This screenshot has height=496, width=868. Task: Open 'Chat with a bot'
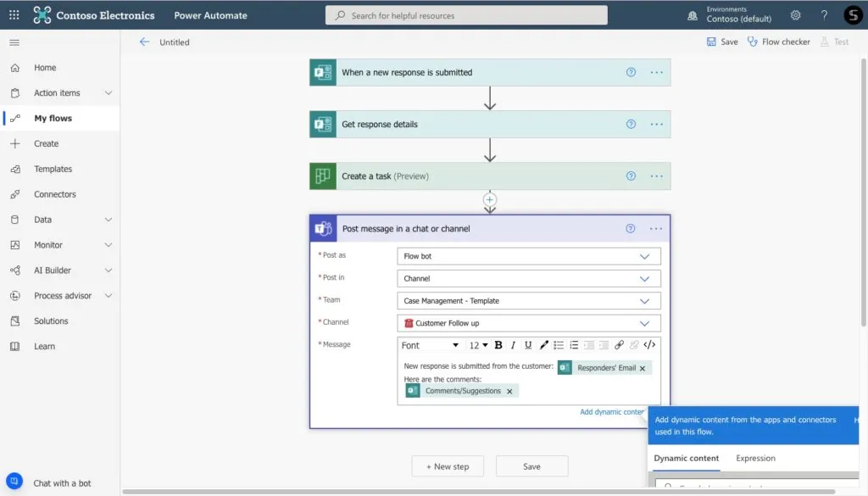(x=48, y=483)
